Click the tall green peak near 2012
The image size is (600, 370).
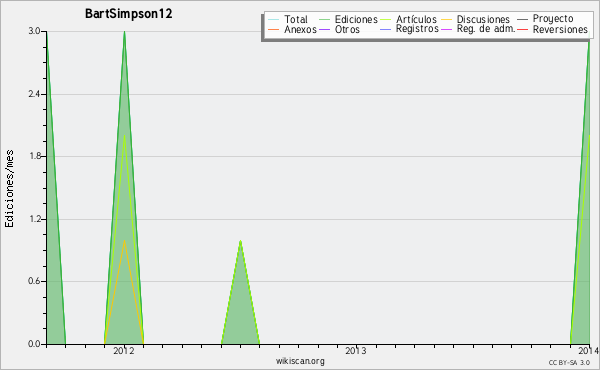tap(124, 187)
